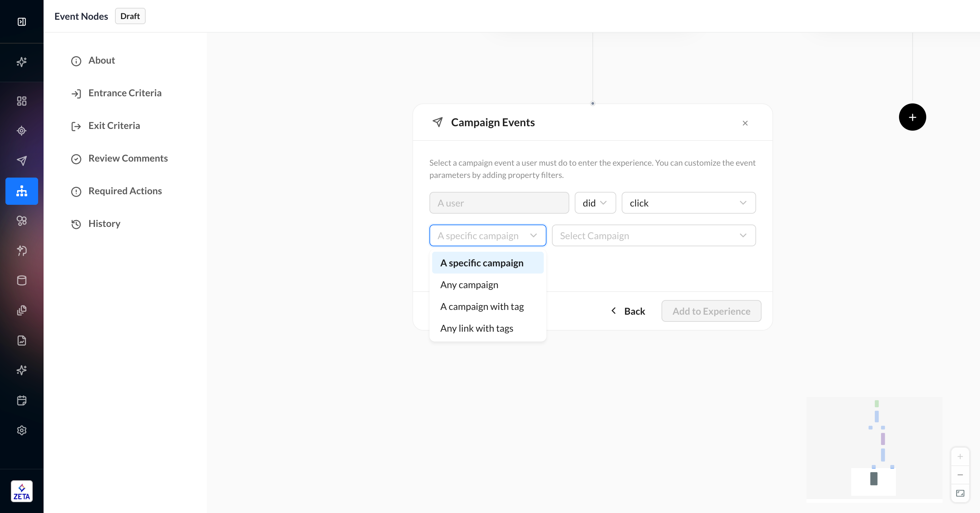980x513 pixels.
Task: Open the settings gear icon in the sidebar
Action: pos(22,430)
